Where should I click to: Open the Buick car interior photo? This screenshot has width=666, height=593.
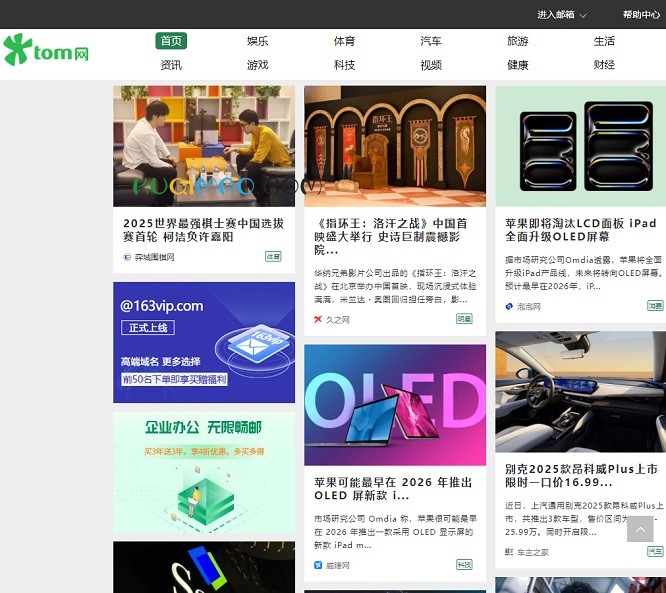[581, 392]
